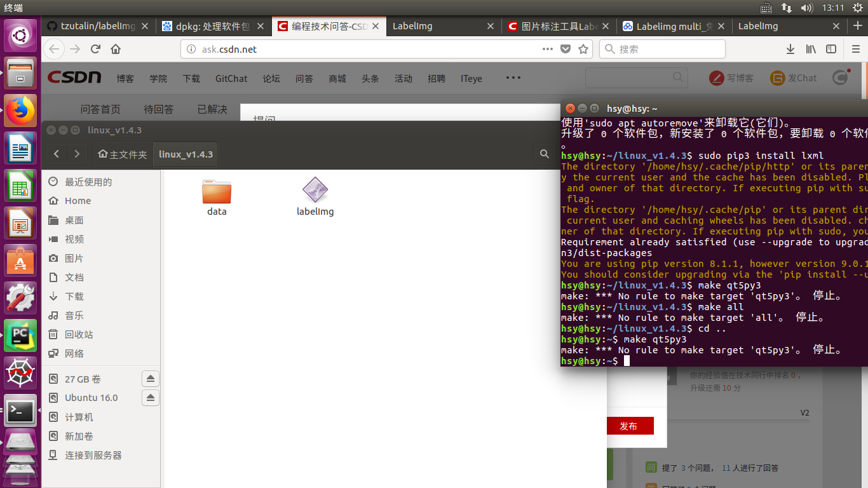Open the Spyder app in dock
This screenshot has height=488, width=868.
point(20,374)
